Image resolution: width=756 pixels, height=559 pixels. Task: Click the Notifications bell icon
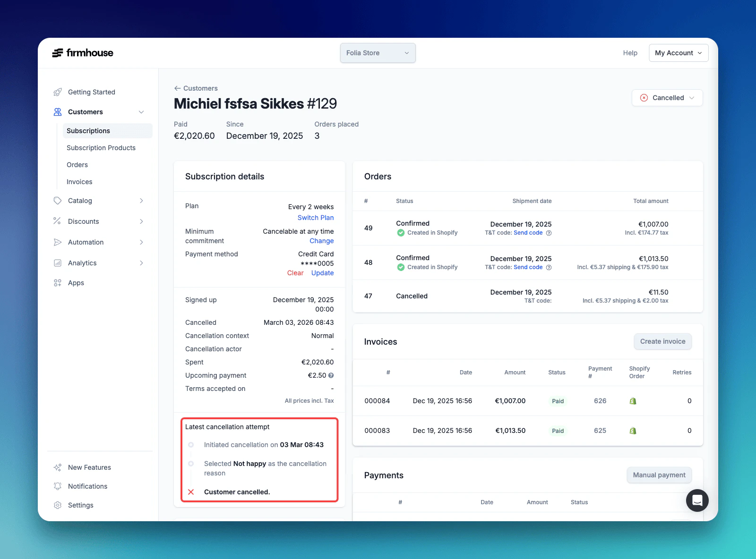pos(58,486)
